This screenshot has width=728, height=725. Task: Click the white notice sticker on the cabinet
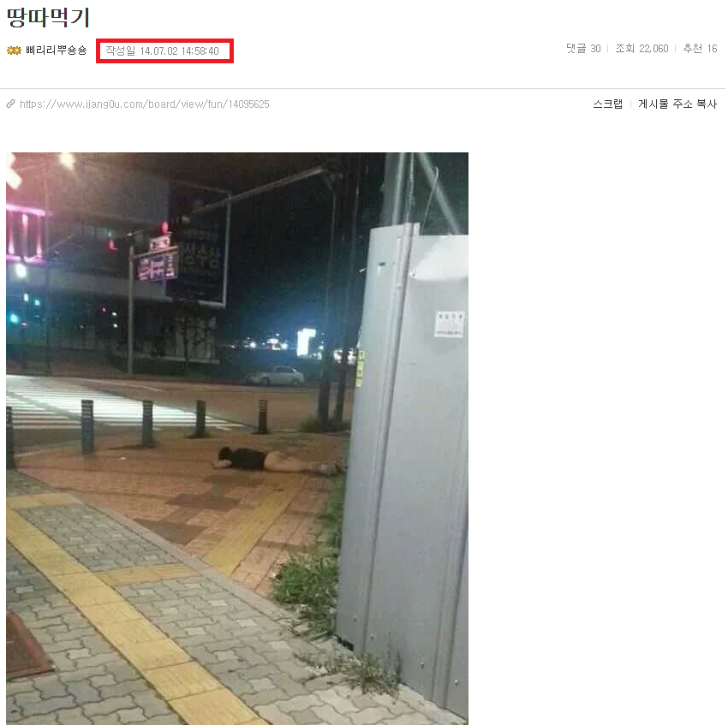(x=450, y=324)
